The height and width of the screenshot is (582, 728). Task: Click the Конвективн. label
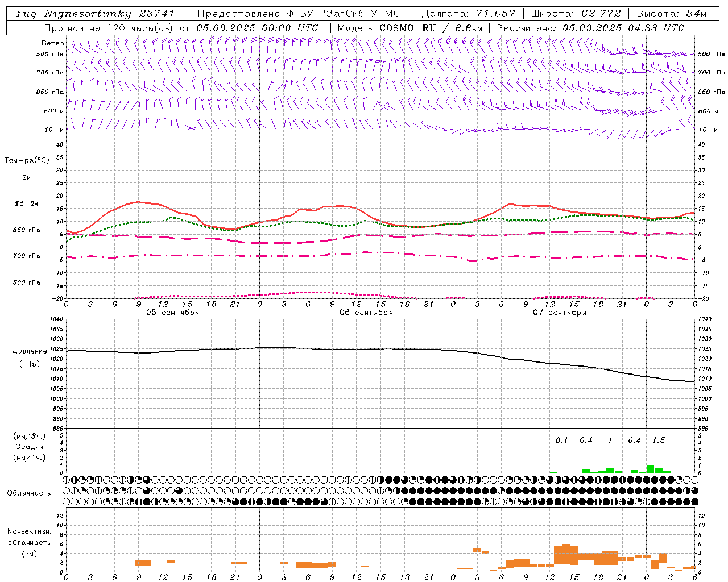[x=29, y=531]
